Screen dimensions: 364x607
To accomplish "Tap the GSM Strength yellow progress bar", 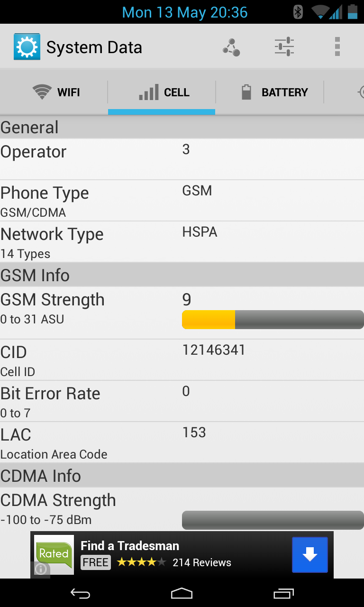I will (x=273, y=320).
